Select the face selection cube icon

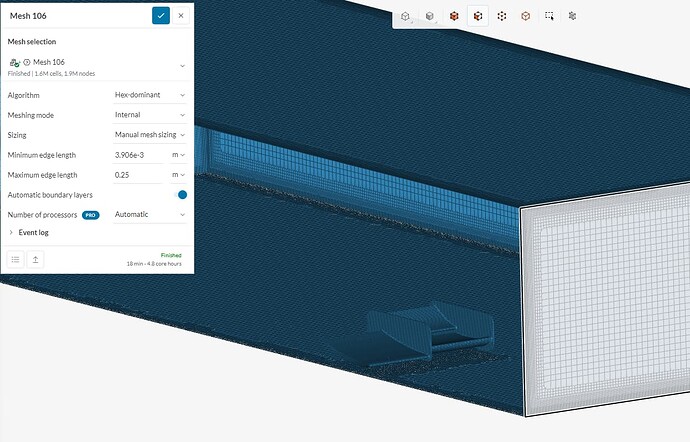[x=478, y=16]
